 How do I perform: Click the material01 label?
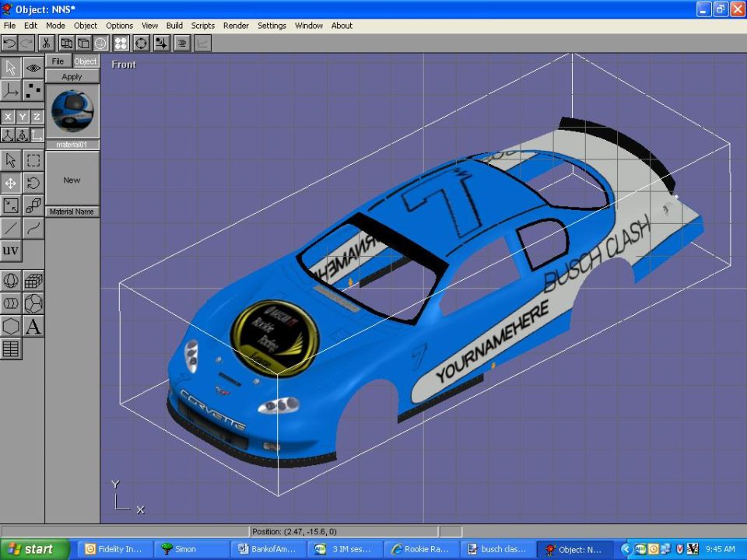click(72, 145)
